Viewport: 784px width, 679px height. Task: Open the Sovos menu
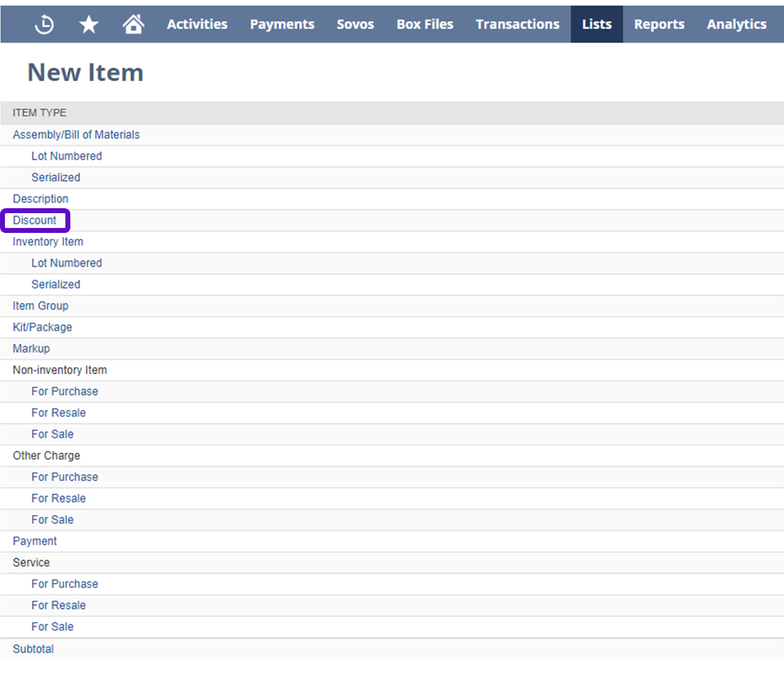click(x=355, y=24)
